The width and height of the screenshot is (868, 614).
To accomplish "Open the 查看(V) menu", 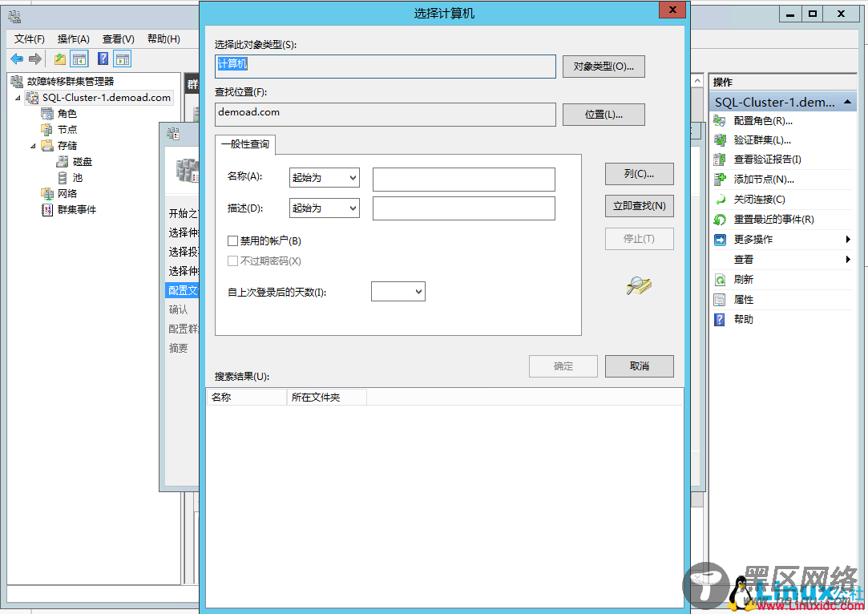I will tap(119, 38).
